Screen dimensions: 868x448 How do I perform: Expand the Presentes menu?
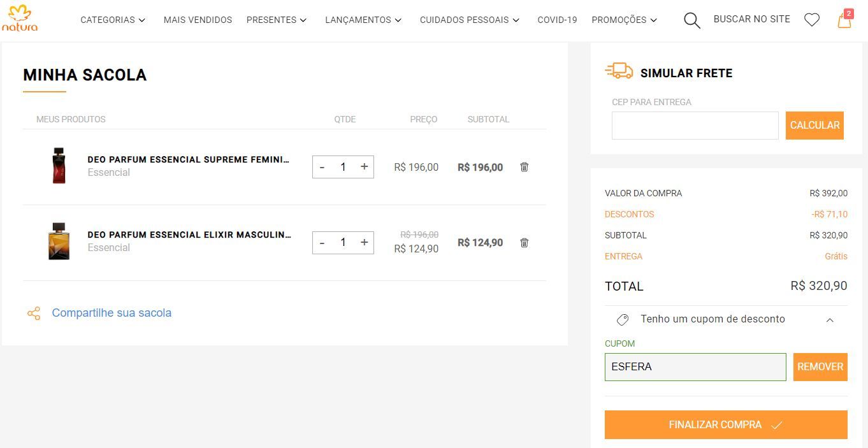click(x=277, y=20)
